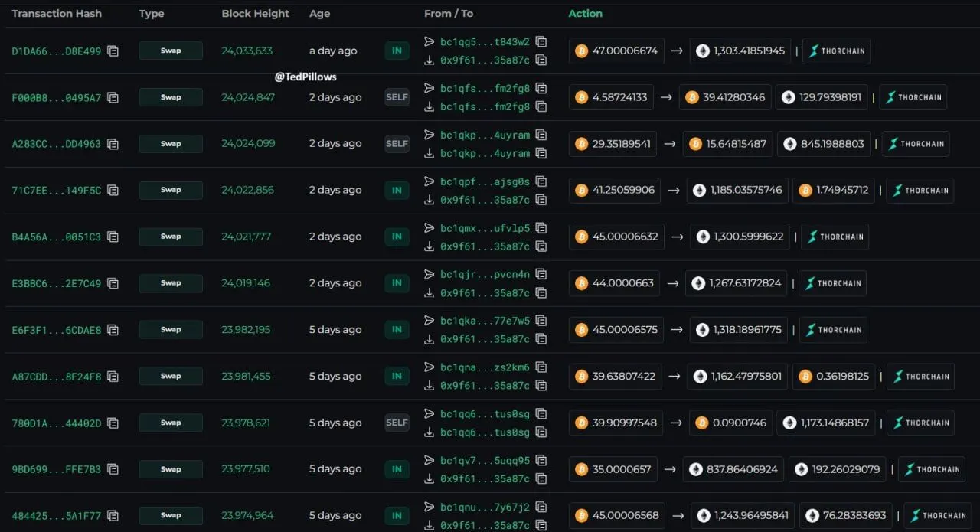
Task: Copy sender address bc1qv7...5uqq95
Action: (541, 460)
